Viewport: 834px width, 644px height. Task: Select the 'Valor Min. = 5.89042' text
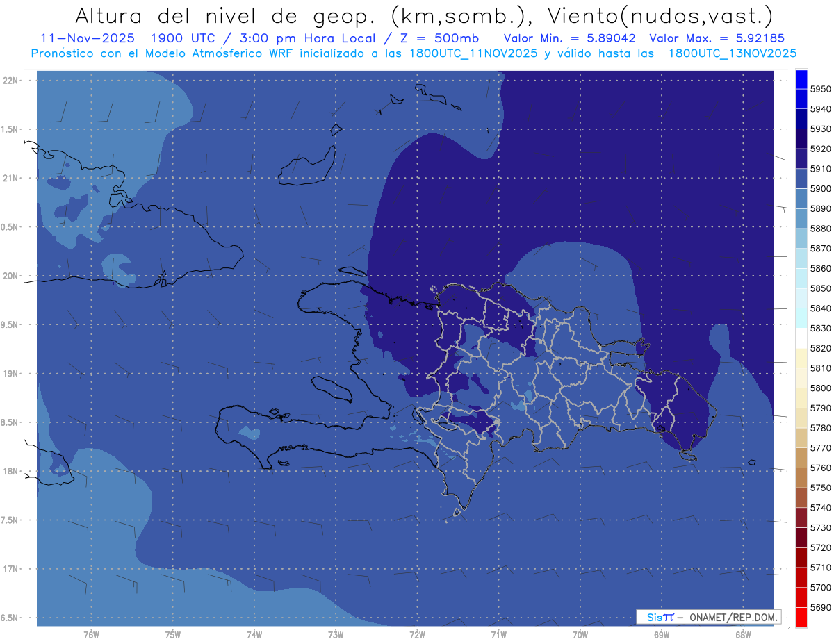pos(569,38)
